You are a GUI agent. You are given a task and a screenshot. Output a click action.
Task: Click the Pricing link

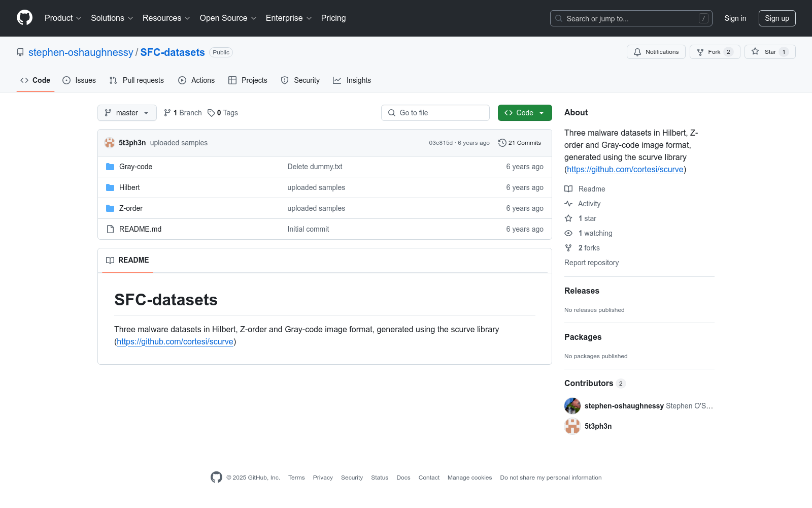point(333,18)
